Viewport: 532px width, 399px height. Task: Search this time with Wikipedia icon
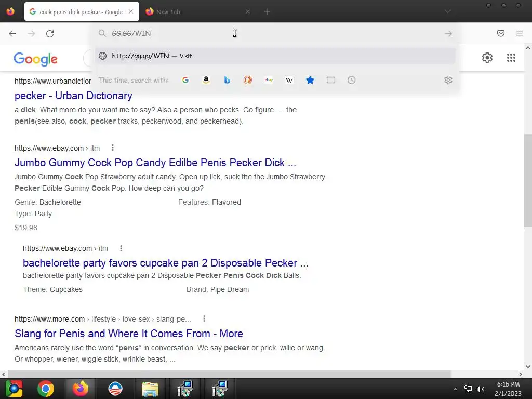tap(289, 80)
